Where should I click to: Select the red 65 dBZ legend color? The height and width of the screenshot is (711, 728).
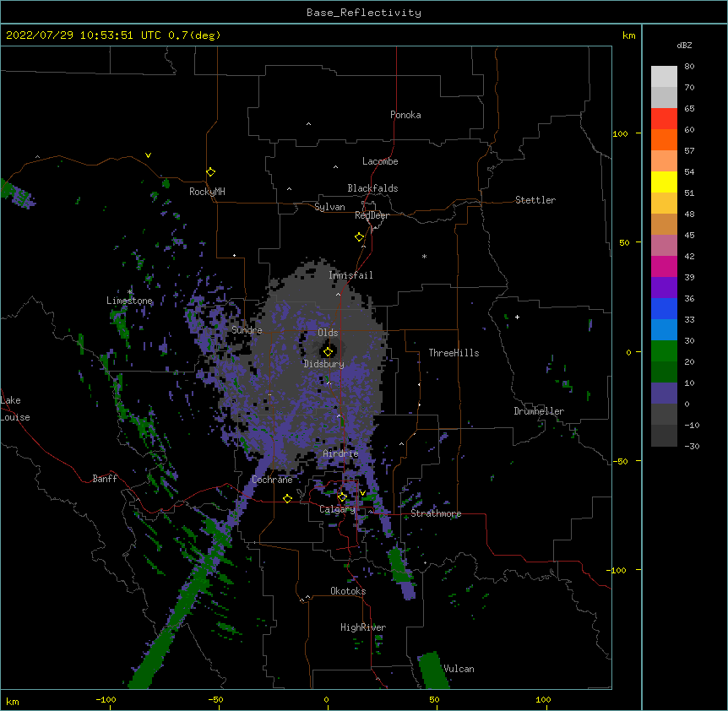click(664, 119)
